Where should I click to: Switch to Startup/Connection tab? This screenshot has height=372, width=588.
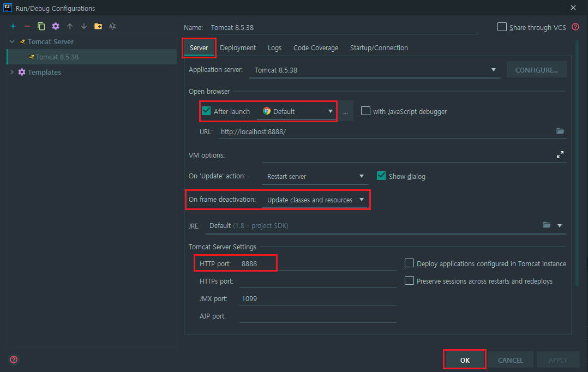[x=379, y=48]
